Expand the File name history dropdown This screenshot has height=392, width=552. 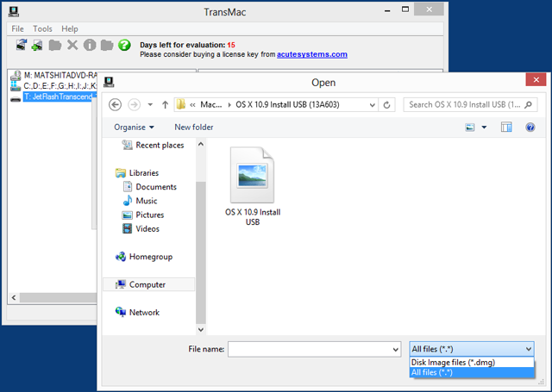pos(395,350)
